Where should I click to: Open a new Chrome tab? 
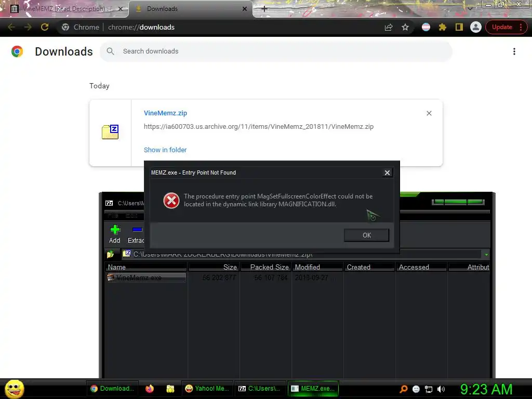[264, 9]
